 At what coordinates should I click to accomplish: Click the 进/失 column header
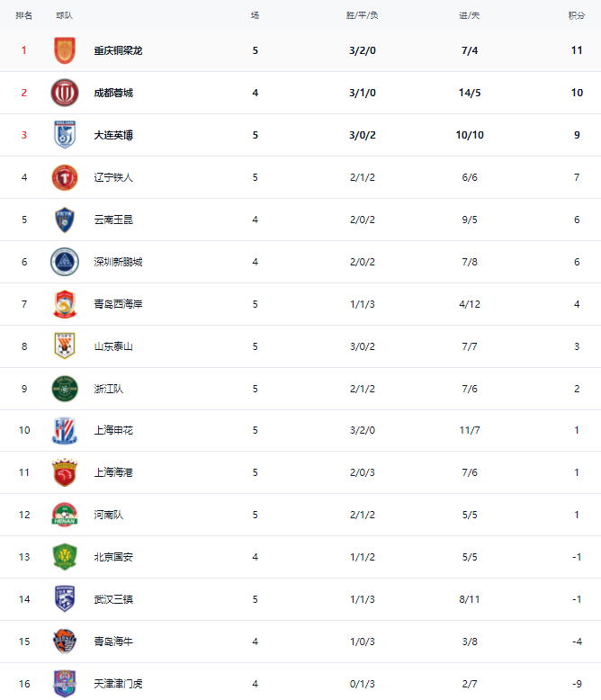(x=469, y=16)
